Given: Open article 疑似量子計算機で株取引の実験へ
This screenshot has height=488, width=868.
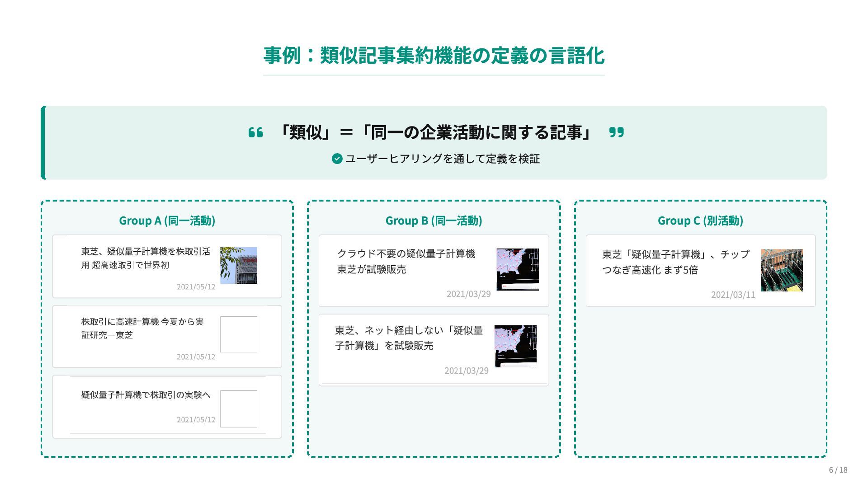Looking at the screenshot, I should (x=146, y=395).
